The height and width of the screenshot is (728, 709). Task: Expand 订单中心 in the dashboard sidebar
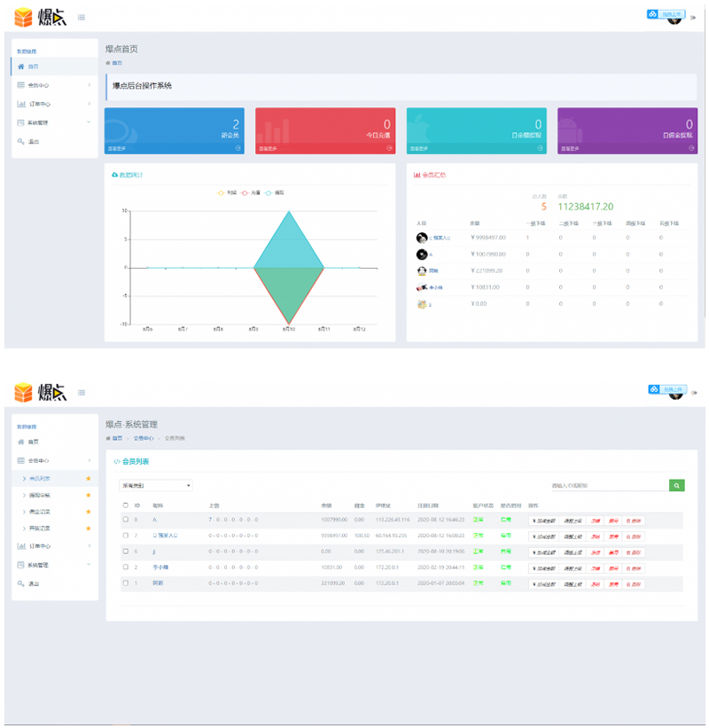[53, 104]
